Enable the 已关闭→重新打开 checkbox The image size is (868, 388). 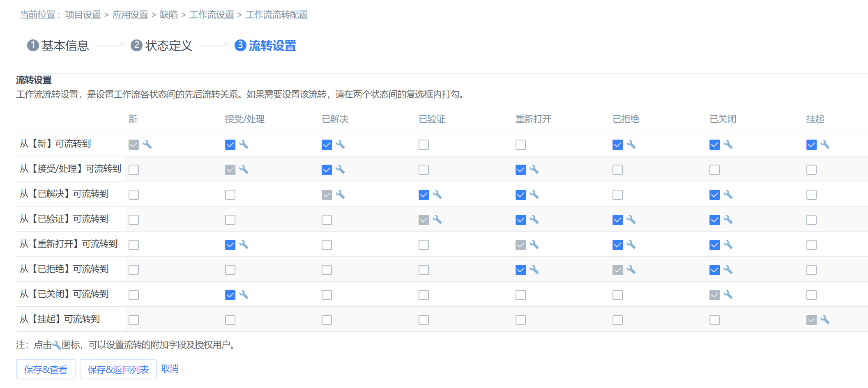tap(520, 294)
